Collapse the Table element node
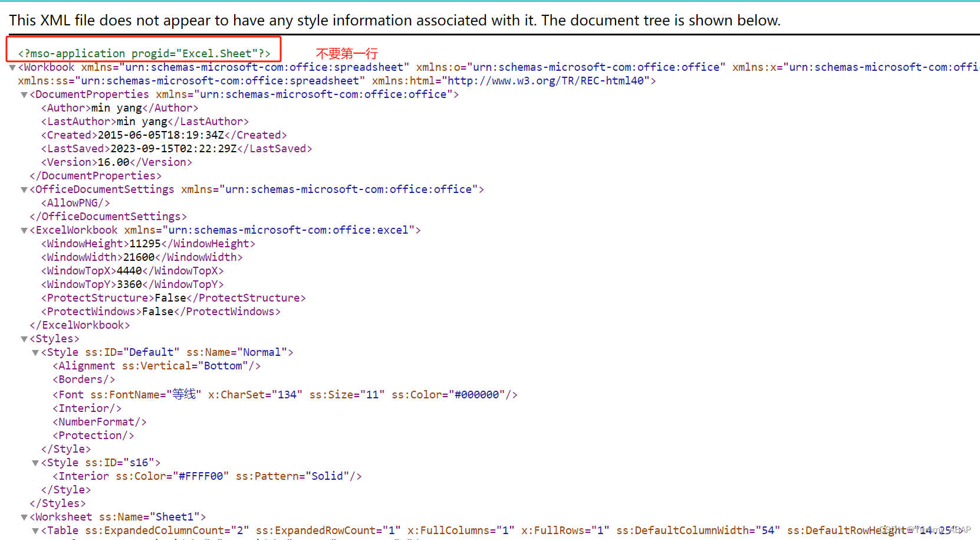Image resolution: width=980 pixels, height=540 pixels. click(35, 531)
